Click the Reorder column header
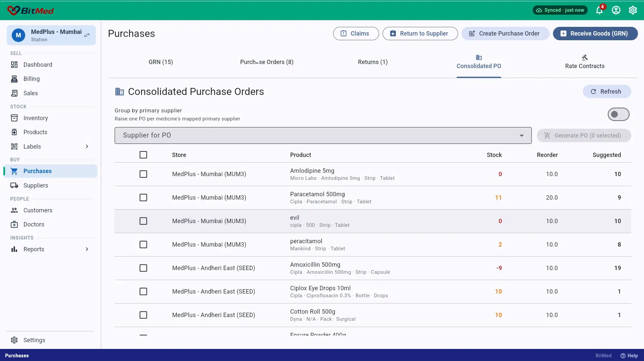 pos(547,155)
